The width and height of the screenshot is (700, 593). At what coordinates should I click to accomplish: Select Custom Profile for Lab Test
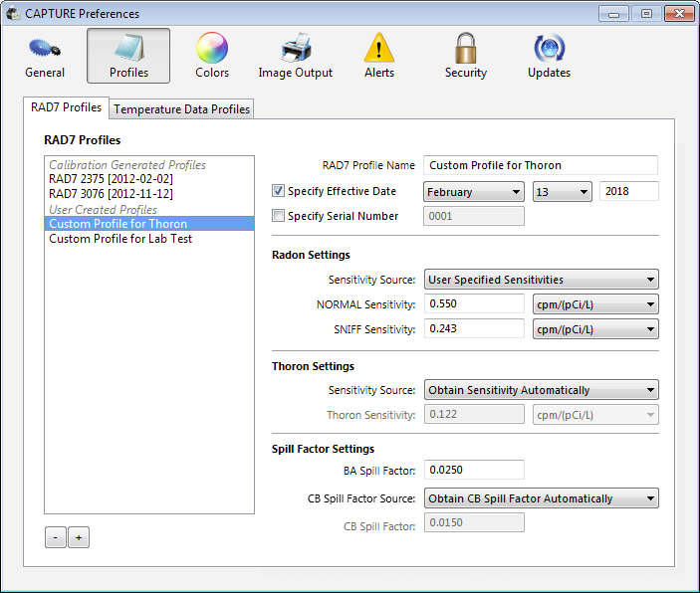point(149,239)
